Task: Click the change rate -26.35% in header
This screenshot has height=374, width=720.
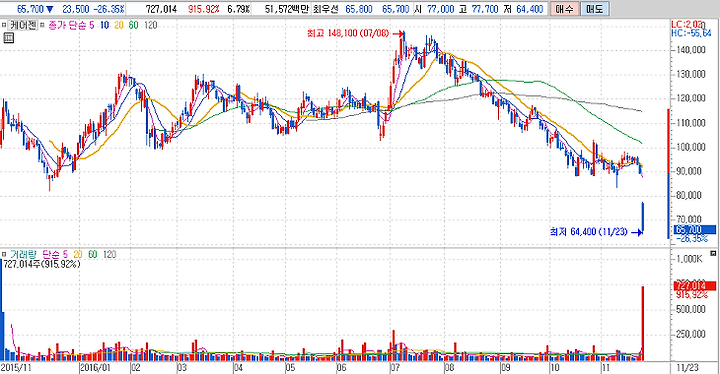Action: [x=108, y=9]
